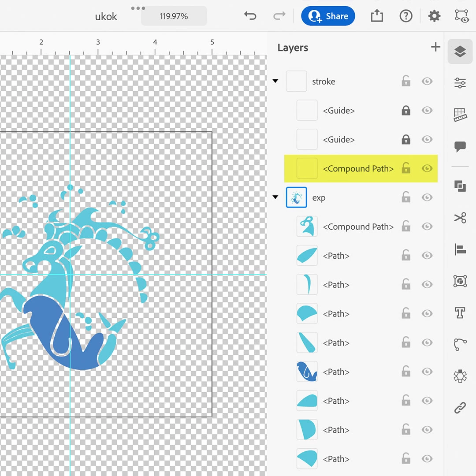Image resolution: width=476 pixels, height=476 pixels.
Task: Open the Properties sliders panel icon
Action: (460, 82)
